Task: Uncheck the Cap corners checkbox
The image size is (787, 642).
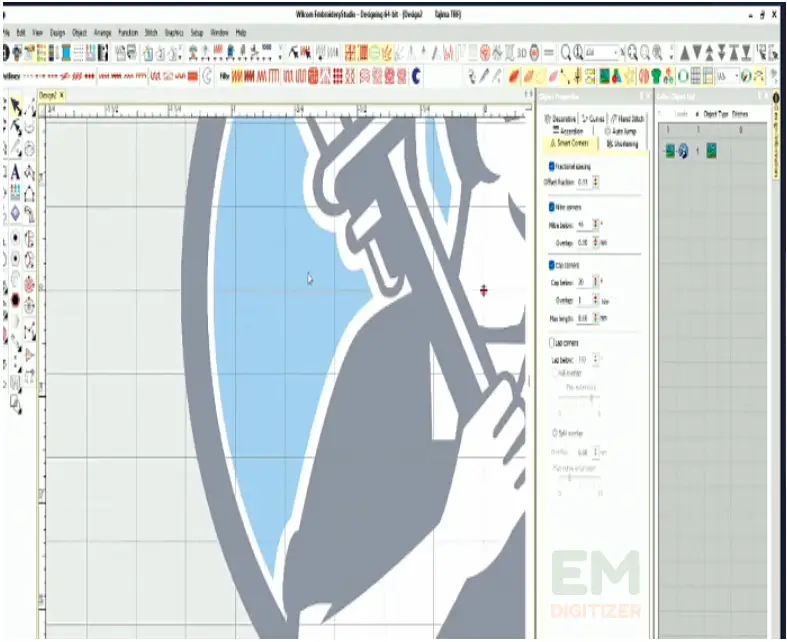Action: [552, 265]
